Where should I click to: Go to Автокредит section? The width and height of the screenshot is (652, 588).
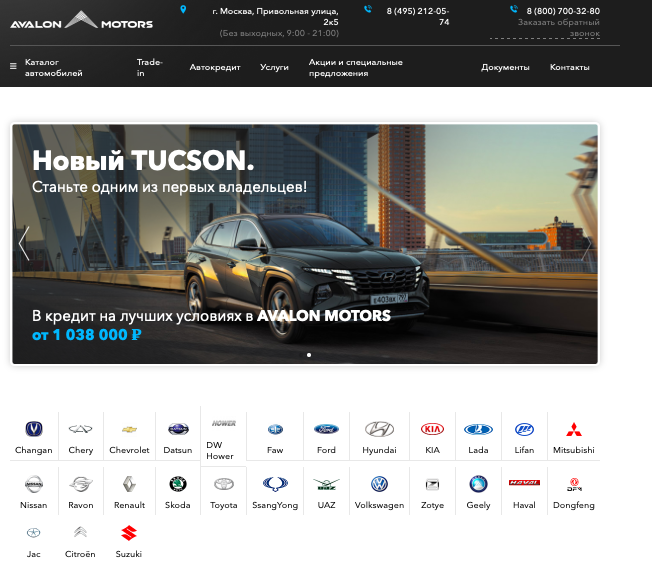[x=215, y=67]
